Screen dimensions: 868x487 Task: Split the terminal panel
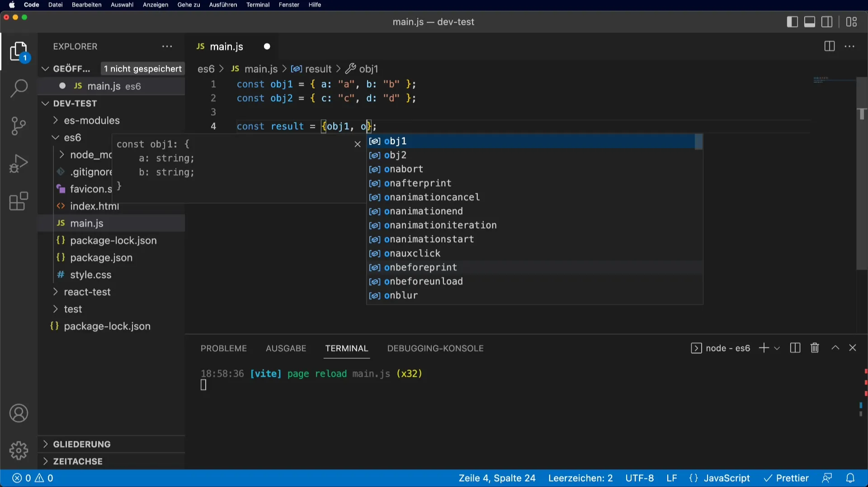[x=795, y=348]
